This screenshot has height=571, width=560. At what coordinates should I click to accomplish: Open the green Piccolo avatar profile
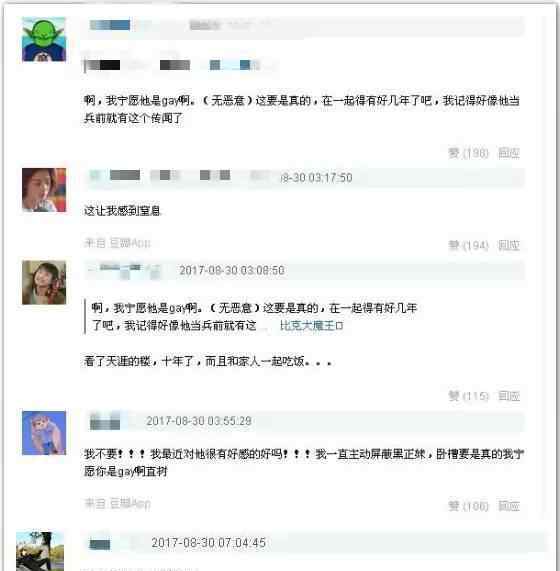(x=44, y=39)
